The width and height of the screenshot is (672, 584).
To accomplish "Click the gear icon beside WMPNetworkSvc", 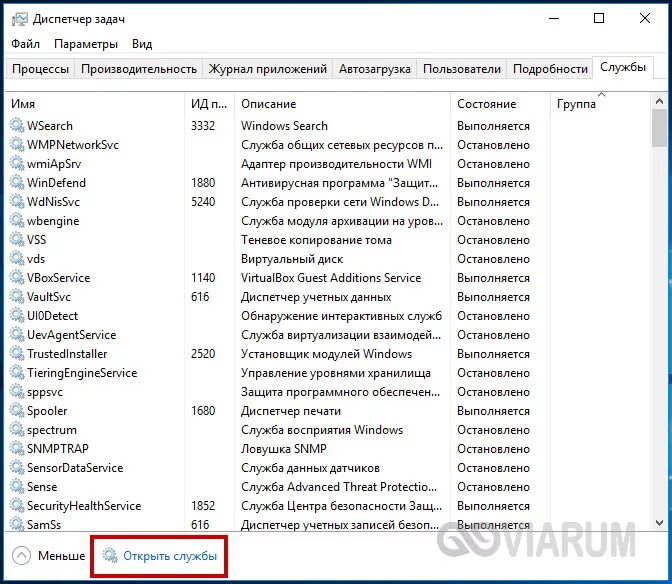I will 17,144.
